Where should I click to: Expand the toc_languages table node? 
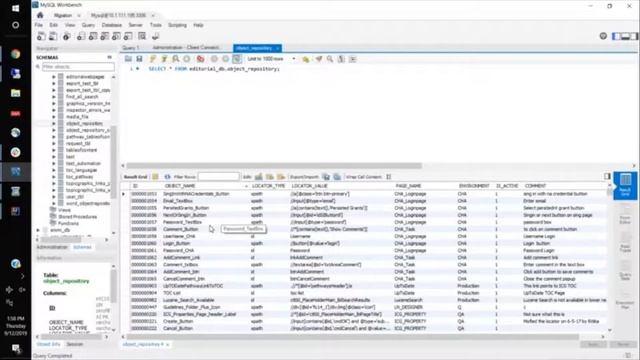(x=54, y=170)
